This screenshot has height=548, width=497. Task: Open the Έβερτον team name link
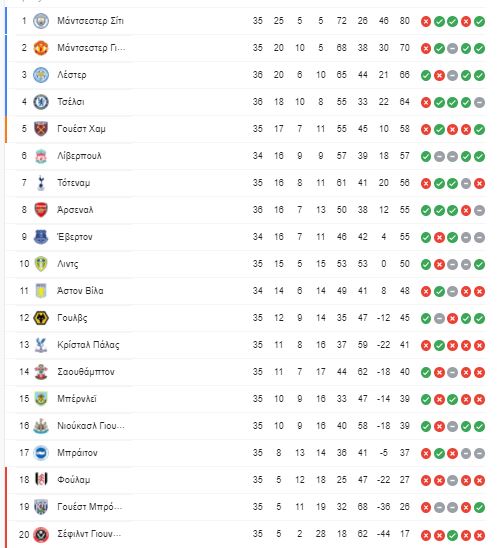coord(75,237)
